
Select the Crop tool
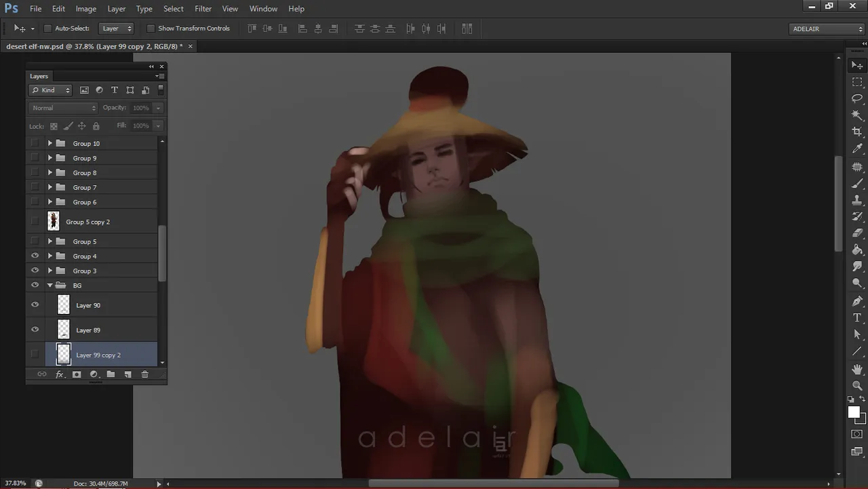[857, 132]
